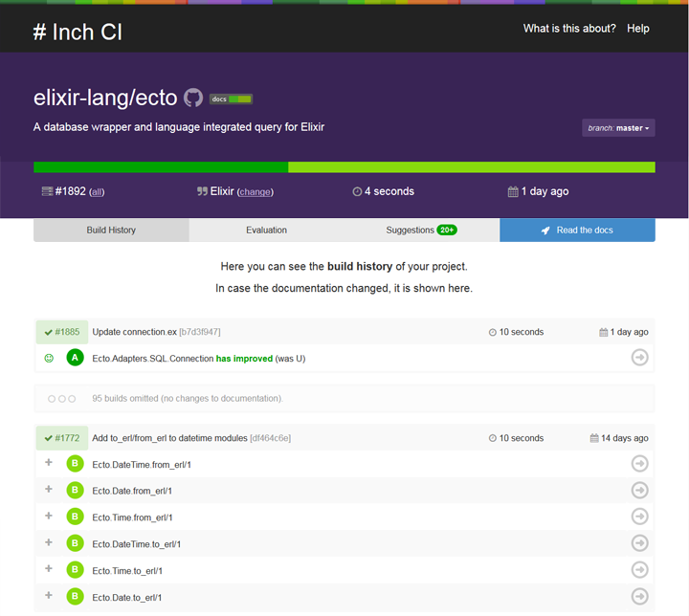
Task: Open the GitHub octocat icon next to elixir-lang/ecto
Action: point(193,98)
